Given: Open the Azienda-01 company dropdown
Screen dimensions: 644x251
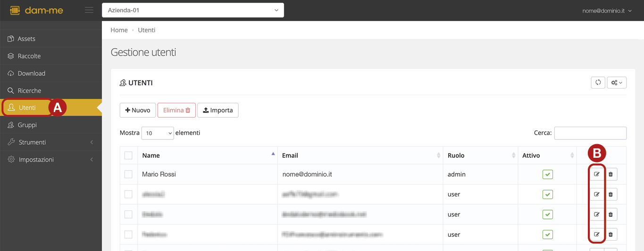Looking at the screenshot, I should coord(193,10).
